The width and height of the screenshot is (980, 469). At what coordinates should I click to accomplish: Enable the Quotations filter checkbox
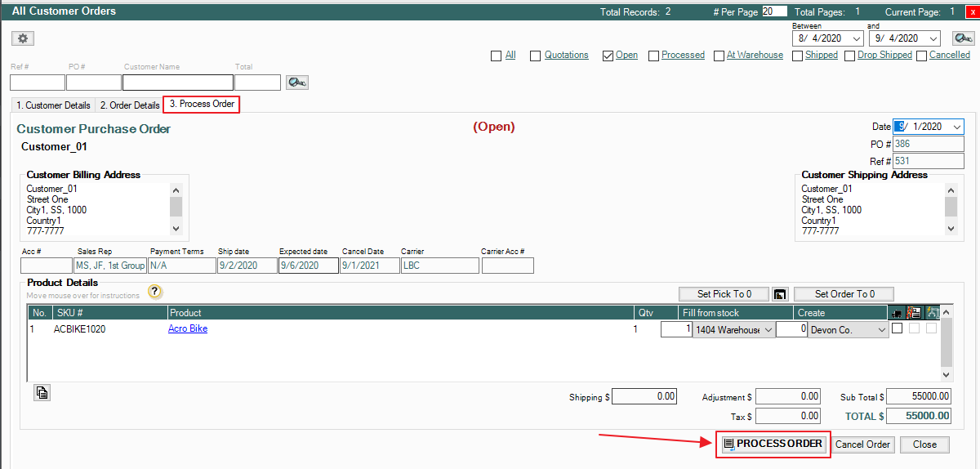click(536, 56)
